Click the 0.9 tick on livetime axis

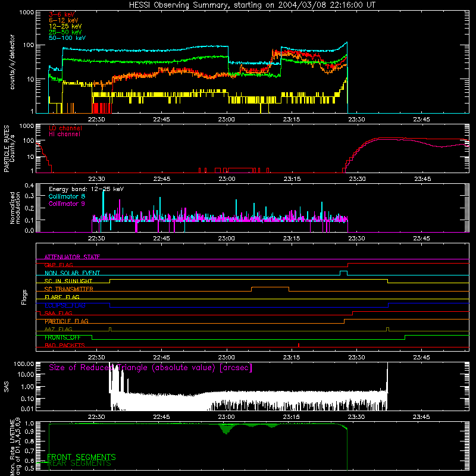30,431
